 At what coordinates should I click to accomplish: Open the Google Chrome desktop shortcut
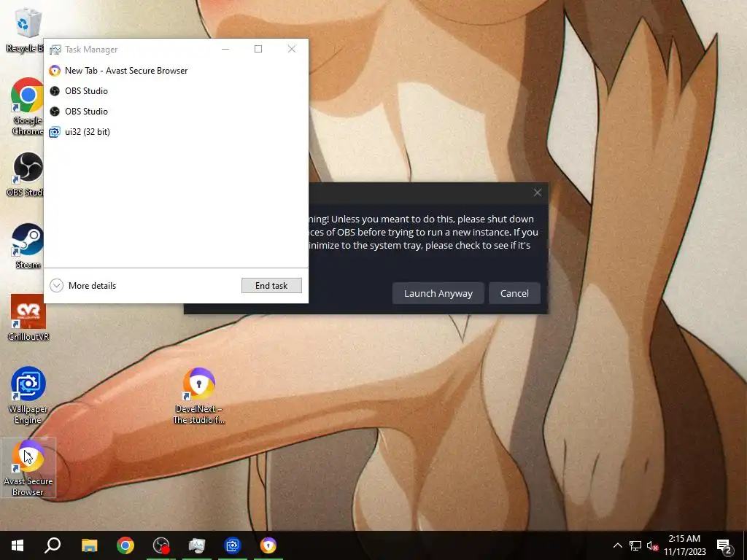click(x=27, y=106)
